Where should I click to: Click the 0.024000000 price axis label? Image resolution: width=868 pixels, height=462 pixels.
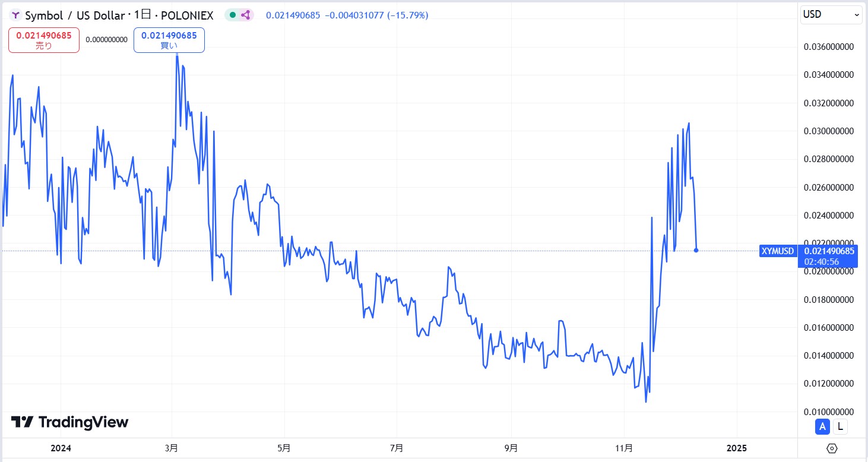[x=828, y=216]
